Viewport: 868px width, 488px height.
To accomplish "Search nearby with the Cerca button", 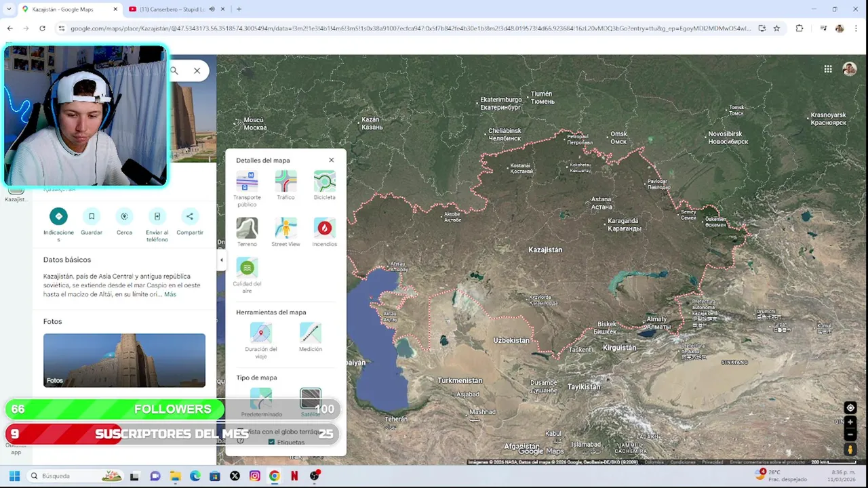I will click(x=124, y=222).
